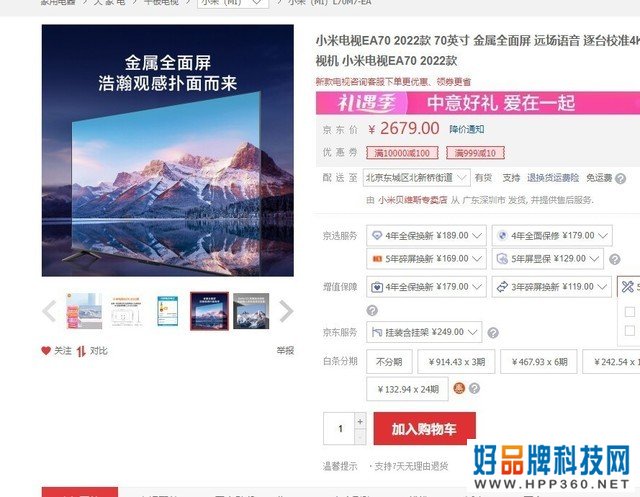Viewport: 640px width, 497px height.
Task: Click the orange 惠 badge icon beside 24期
Action: click(459, 388)
